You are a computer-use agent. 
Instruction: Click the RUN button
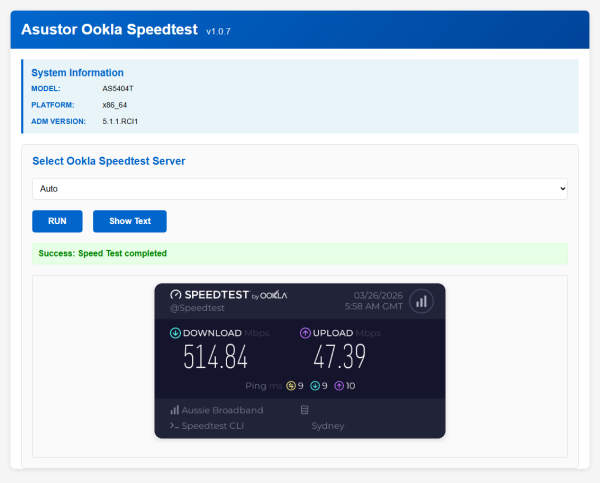click(x=57, y=221)
